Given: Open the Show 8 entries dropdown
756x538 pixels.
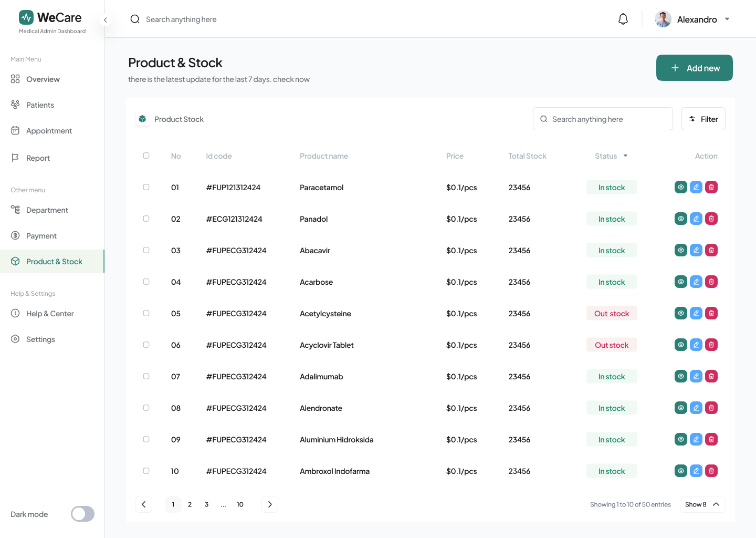Looking at the screenshot, I should click(702, 504).
